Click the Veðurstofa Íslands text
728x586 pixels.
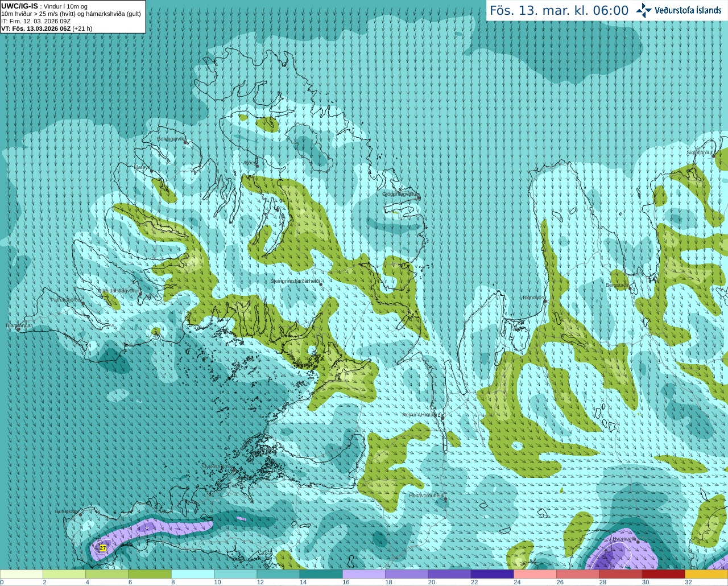pos(688,10)
